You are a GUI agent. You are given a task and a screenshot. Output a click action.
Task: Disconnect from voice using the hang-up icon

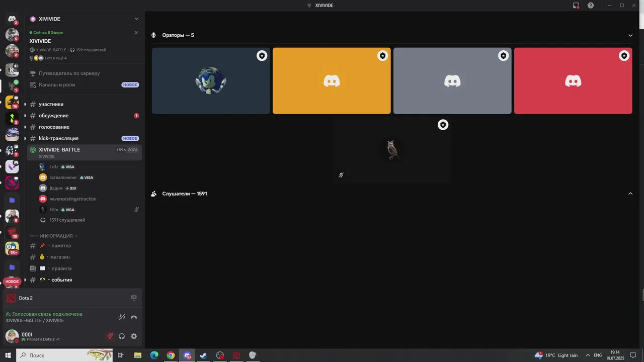coord(134,317)
